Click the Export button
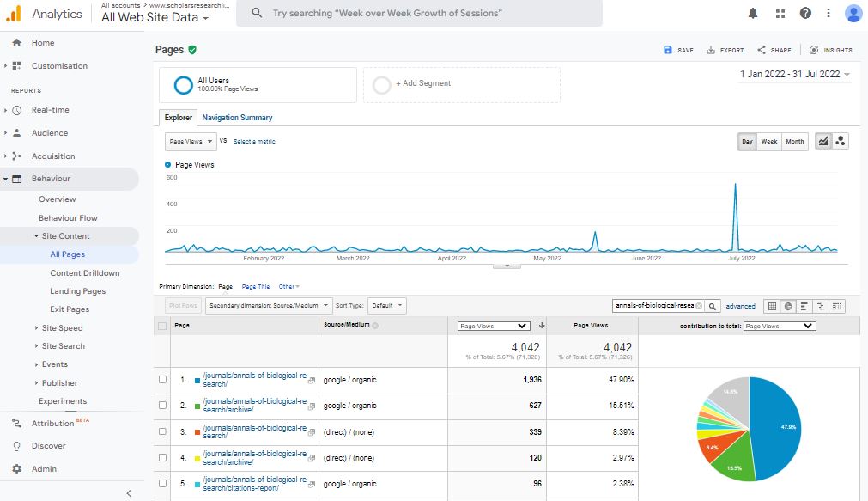 click(x=725, y=51)
